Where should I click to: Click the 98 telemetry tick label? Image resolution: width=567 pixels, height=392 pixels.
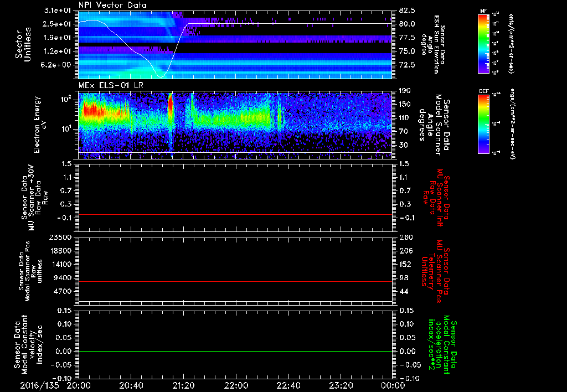click(404, 278)
